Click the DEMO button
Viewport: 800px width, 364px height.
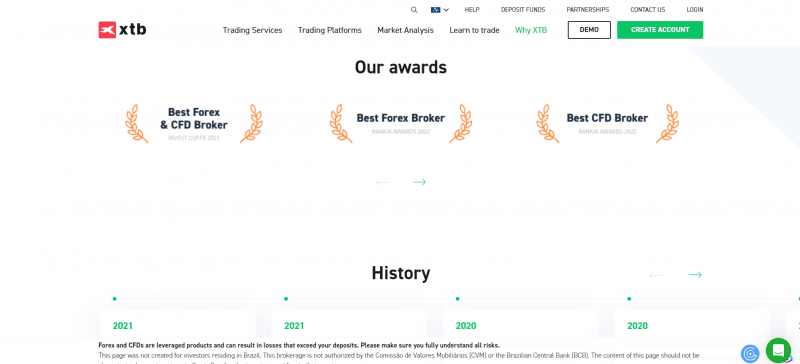[589, 30]
